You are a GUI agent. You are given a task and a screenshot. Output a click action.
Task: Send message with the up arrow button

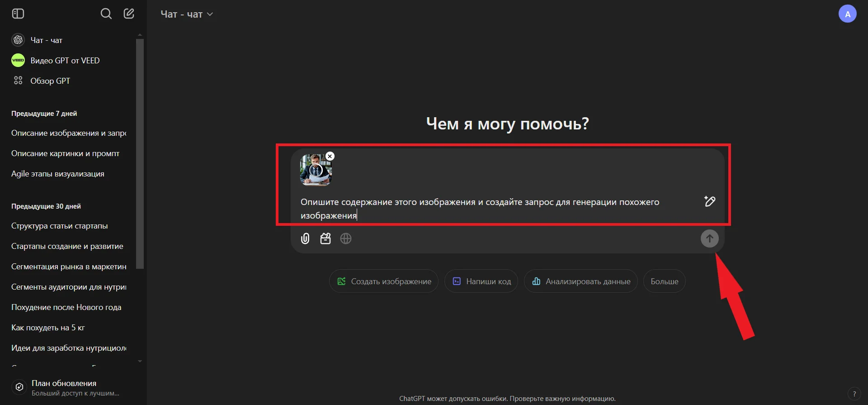(x=709, y=238)
